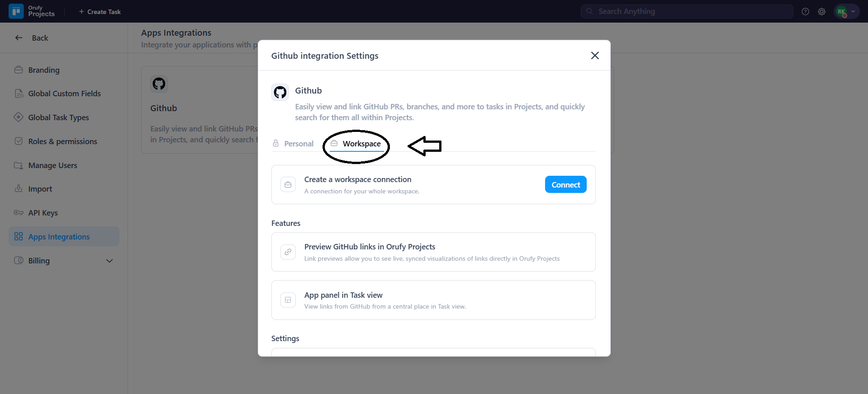Switch to the Personal tab

click(x=293, y=144)
